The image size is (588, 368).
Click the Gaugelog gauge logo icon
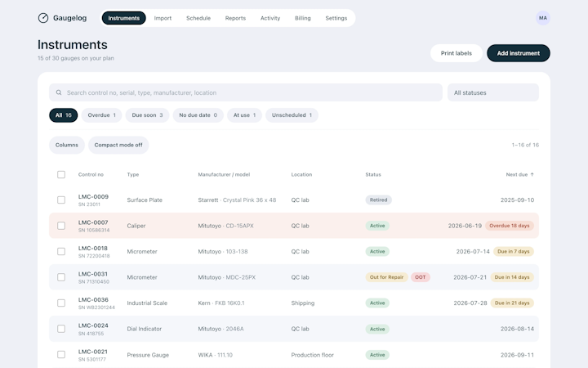(x=43, y=18)
